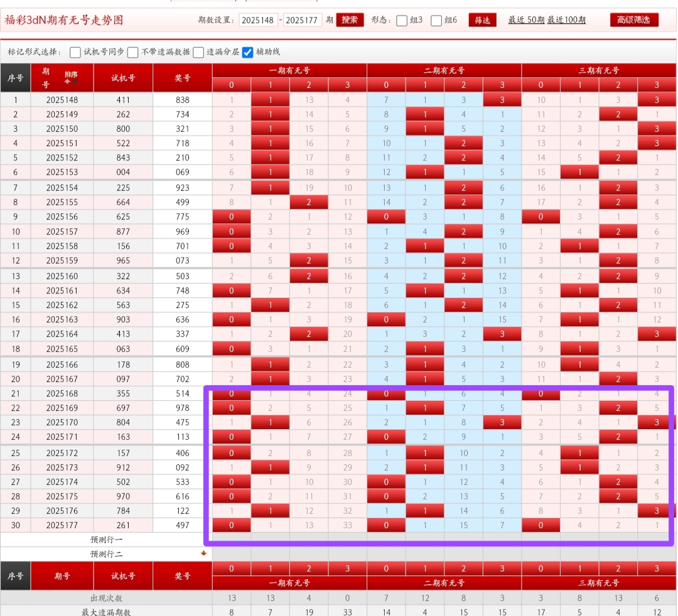The height and width of the screenshot is (616, 678).
Task: Open 高级筛选 button
Action: pos(634,20)
